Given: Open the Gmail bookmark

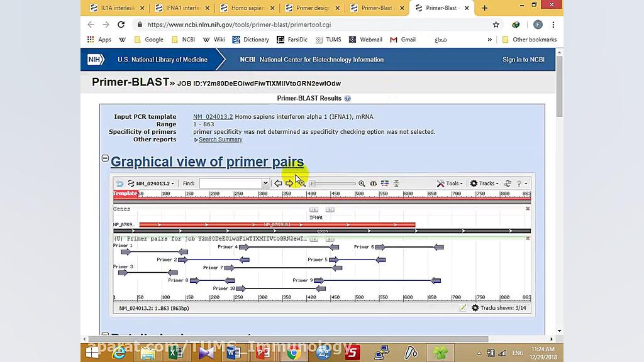Looking at the screenshot, I should pyautogui.click(x=403, y=40).
